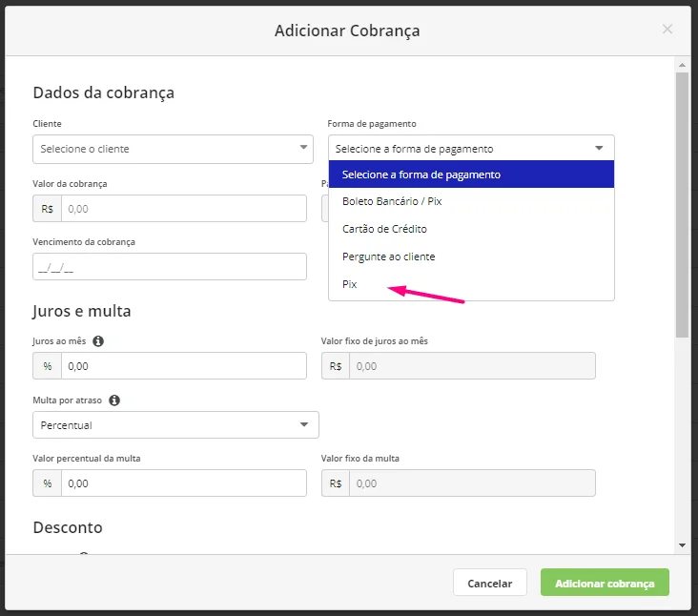This screenshot has width=698, height=616.
Task: Click the Desconto heading
Action: tap(68, 527)
